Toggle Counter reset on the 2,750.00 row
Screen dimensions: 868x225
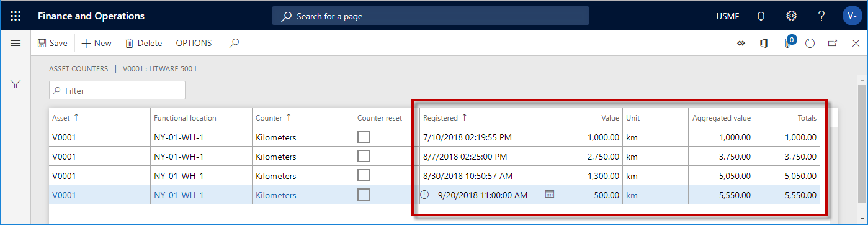click(x=364, y=156)
